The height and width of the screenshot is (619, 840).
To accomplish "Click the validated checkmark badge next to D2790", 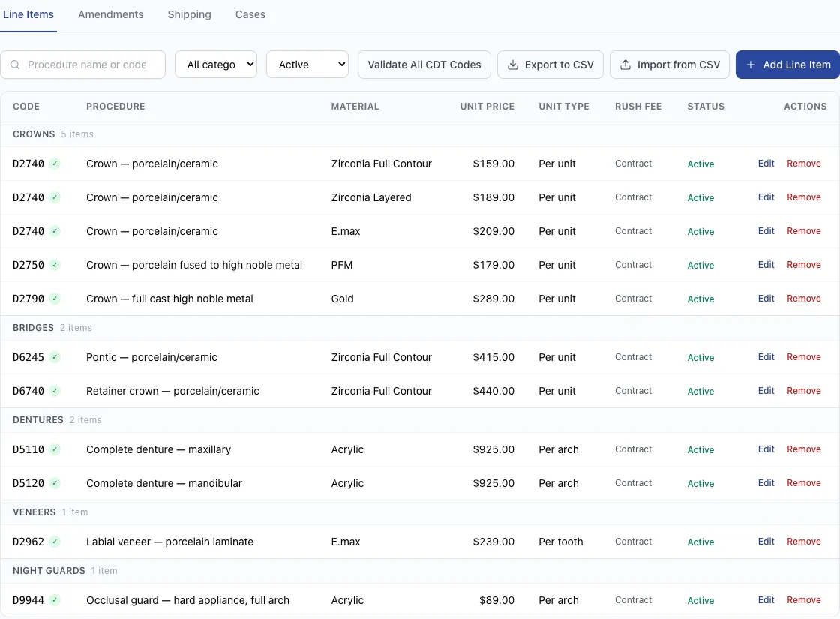I will point(55,299).
